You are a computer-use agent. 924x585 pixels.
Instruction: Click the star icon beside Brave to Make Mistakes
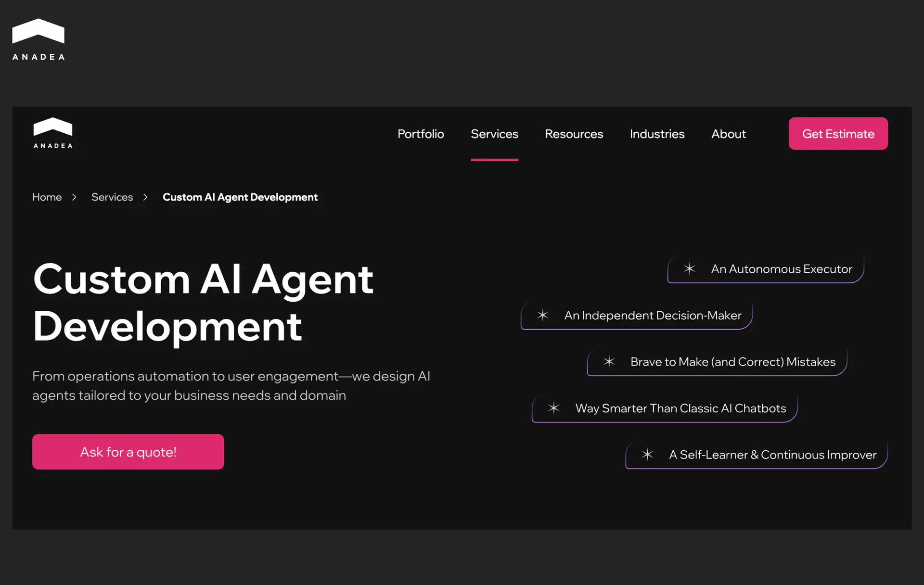click(x=609, y=361)
